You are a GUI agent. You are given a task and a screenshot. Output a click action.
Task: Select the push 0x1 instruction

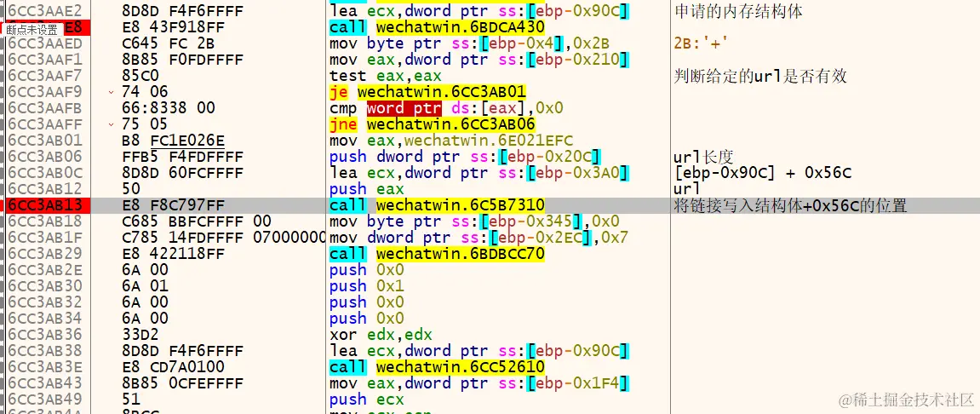click(367, 286)
